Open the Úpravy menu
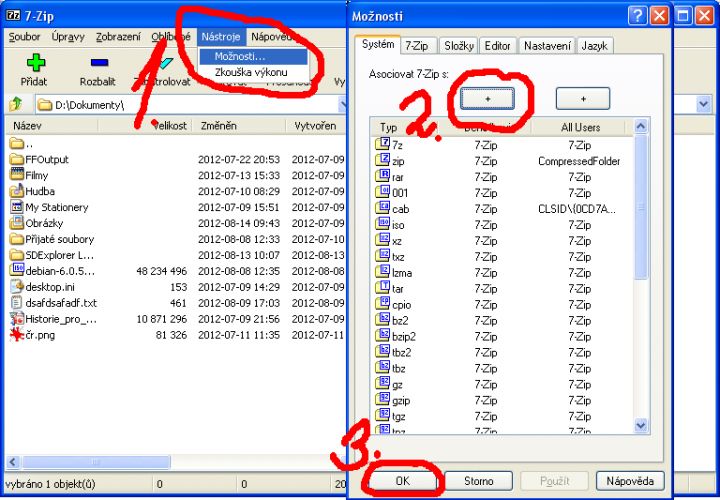Viewport: 720px width, 500px height. point(68,37)
